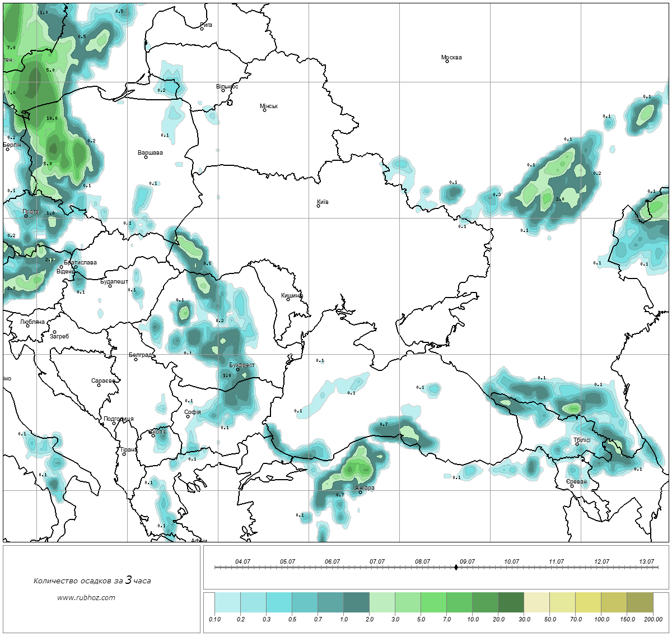
Task: Click the timeline track between 11.07 and 12.07
Action: 579,567
